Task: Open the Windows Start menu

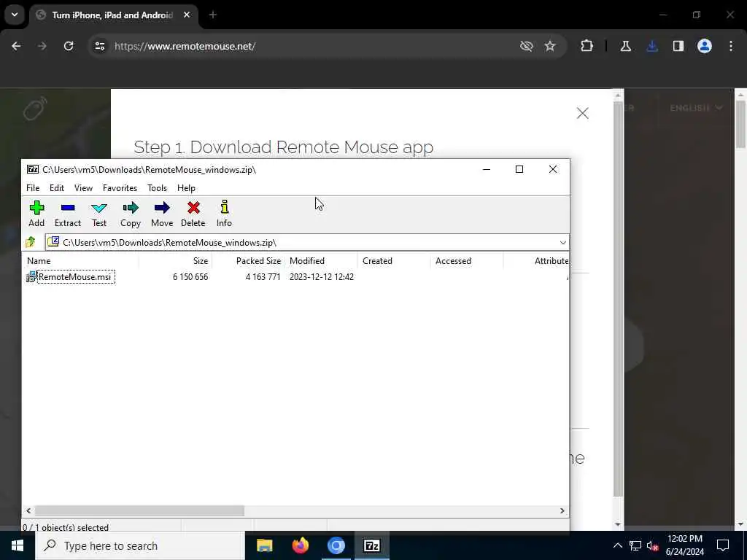Action: point(18,545)
